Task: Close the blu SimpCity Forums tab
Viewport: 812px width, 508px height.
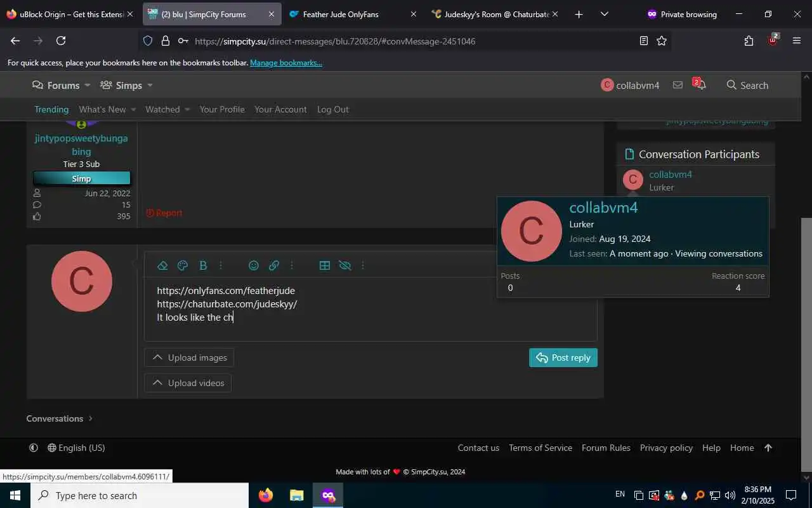Action: point(271,14)
